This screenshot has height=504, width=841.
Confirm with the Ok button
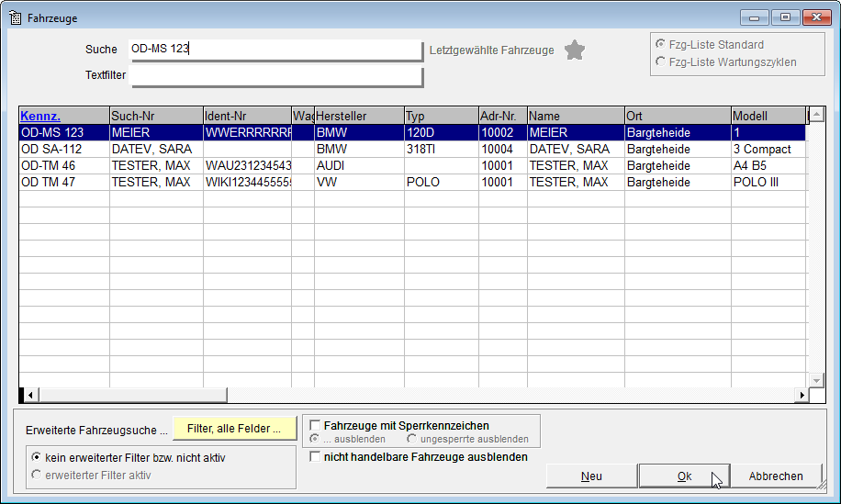point(684,476)
